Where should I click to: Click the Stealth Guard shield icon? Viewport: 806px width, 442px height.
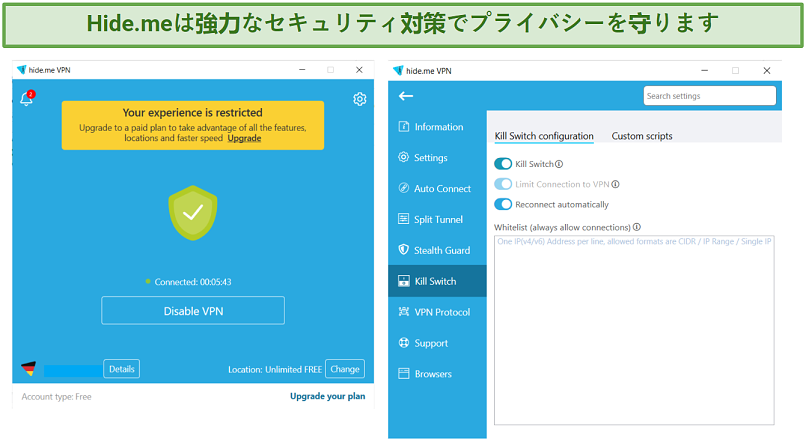(x=404, y=250)
